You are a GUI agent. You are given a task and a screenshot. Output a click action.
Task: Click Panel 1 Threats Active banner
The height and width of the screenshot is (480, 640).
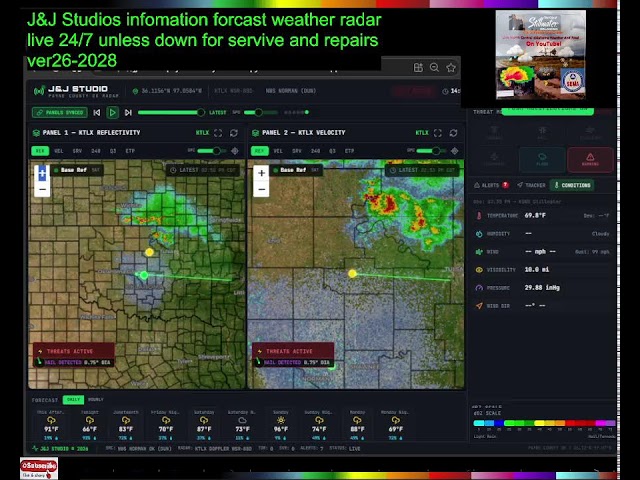(73, 355)
